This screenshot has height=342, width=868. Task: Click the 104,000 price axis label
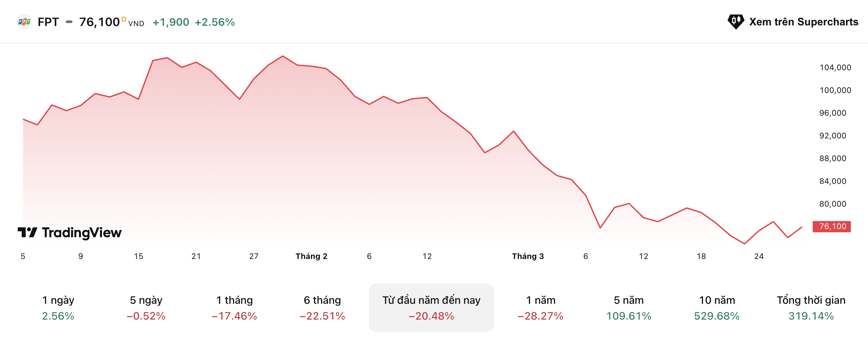pos(835,68)
